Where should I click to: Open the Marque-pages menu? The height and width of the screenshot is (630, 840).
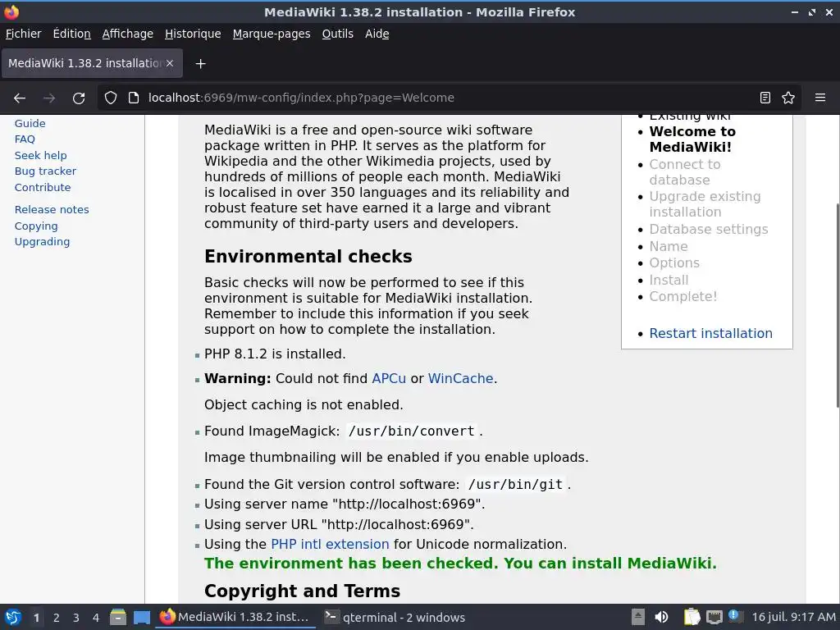[272, 34]
